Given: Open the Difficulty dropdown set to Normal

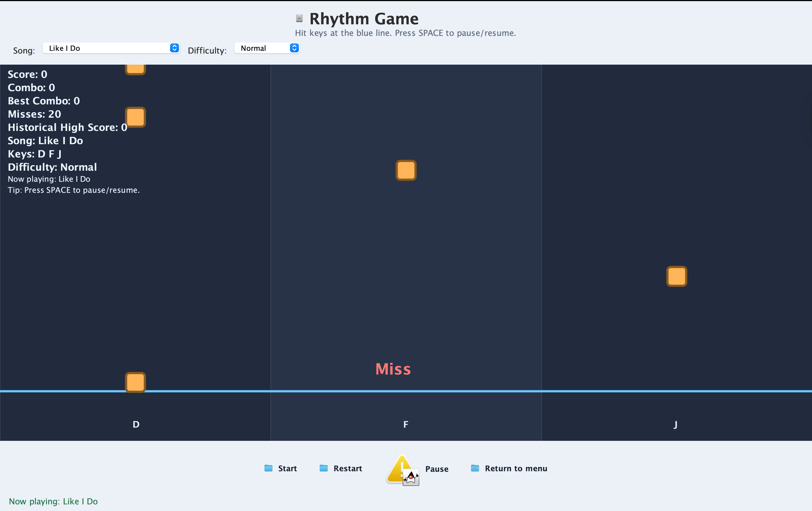Looking at the screenshot, I should 267,48.
